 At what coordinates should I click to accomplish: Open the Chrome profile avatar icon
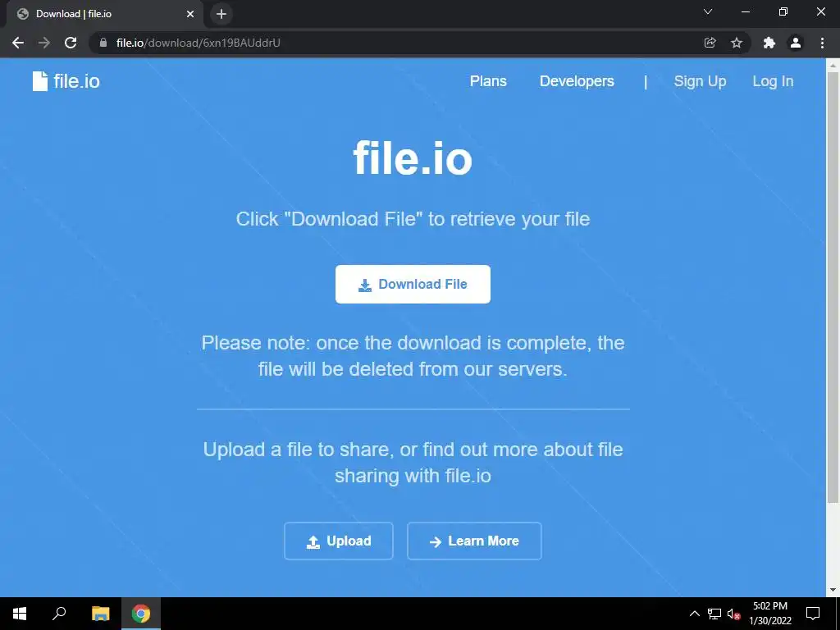tap(796, 43)
